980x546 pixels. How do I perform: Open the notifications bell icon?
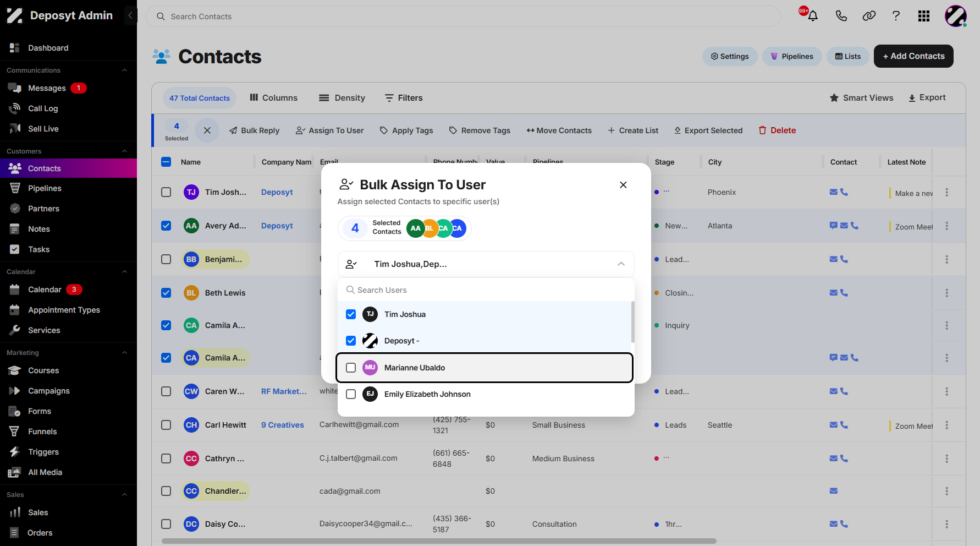coord(812,16)
